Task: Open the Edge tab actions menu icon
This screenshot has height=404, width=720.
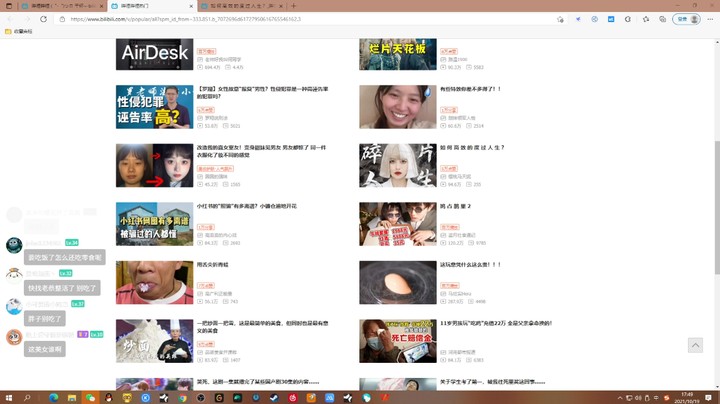Action: point(8,6)
